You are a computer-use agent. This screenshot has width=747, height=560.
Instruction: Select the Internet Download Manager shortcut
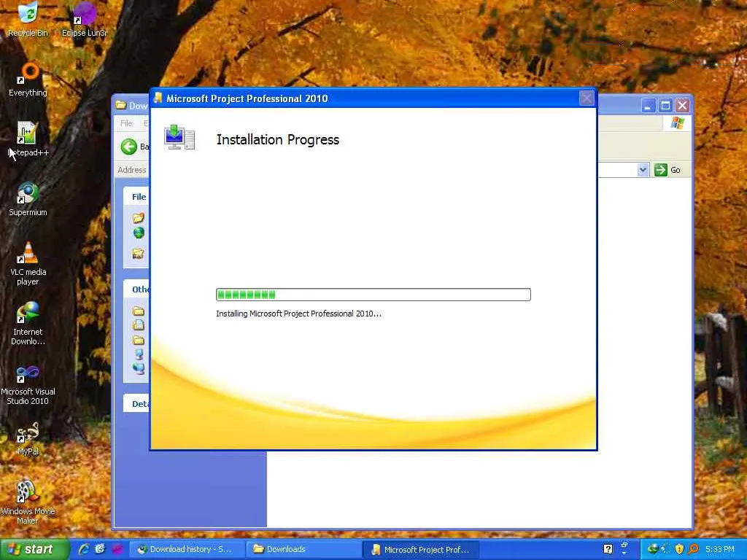tap(28, 323)
